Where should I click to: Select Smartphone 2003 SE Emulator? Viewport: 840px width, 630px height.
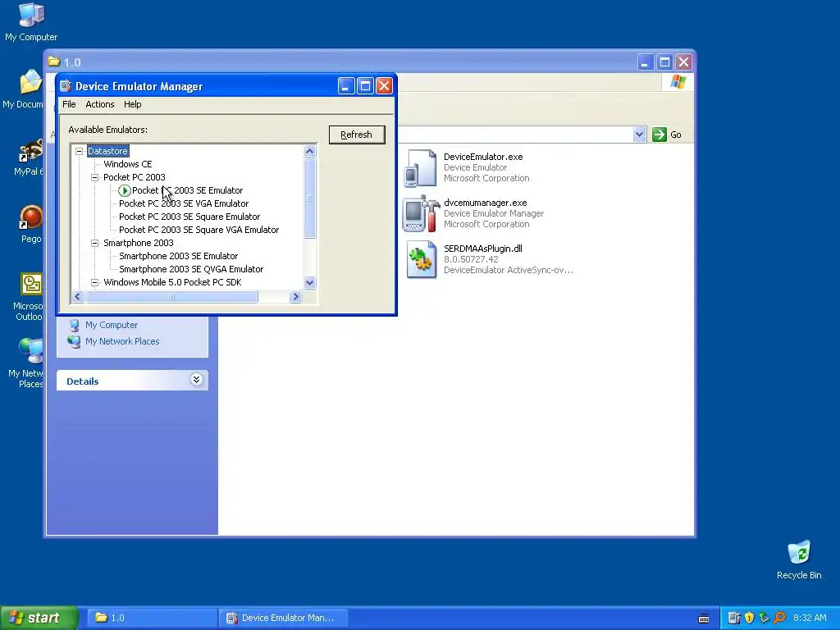[178, 256]
